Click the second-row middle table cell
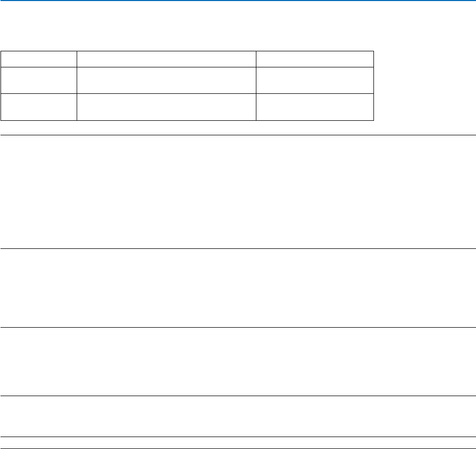 point(166,80)
